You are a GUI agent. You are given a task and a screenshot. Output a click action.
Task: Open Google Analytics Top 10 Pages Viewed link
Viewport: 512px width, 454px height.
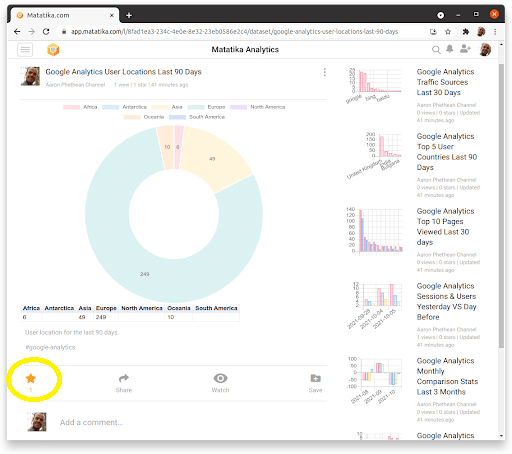[x=445, y=227]
